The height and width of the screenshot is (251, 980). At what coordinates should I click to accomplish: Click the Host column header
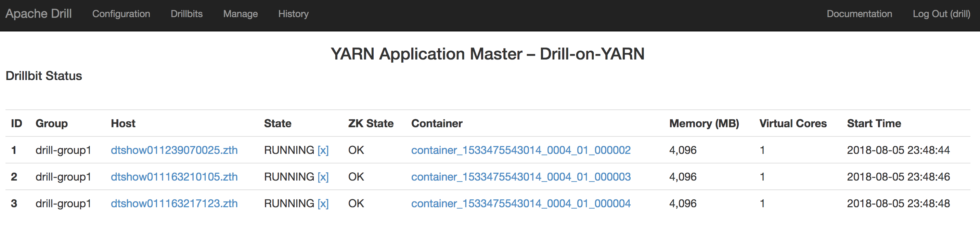(x=123, y=123)
